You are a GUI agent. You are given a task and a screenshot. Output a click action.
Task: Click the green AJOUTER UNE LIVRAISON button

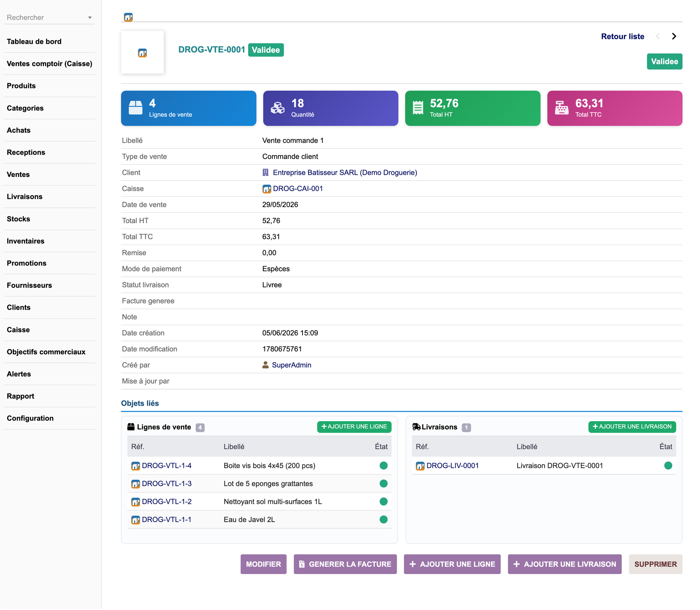(x=632, y=427)
